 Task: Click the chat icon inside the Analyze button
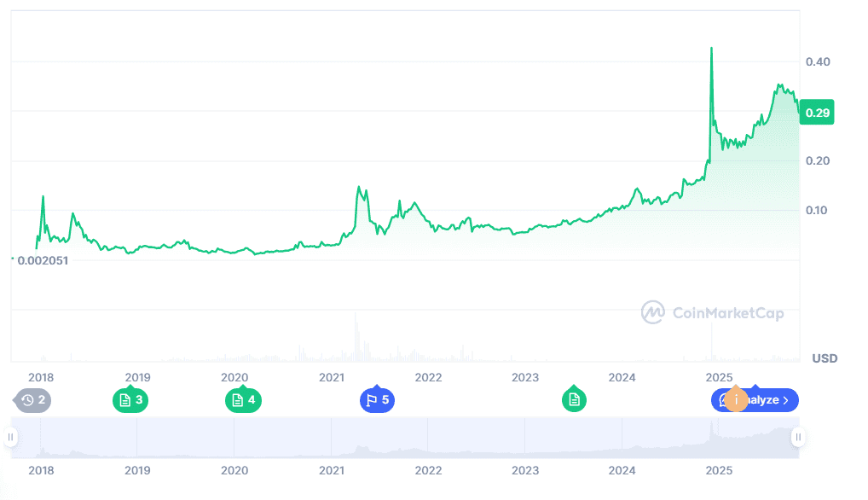point(723,401)
